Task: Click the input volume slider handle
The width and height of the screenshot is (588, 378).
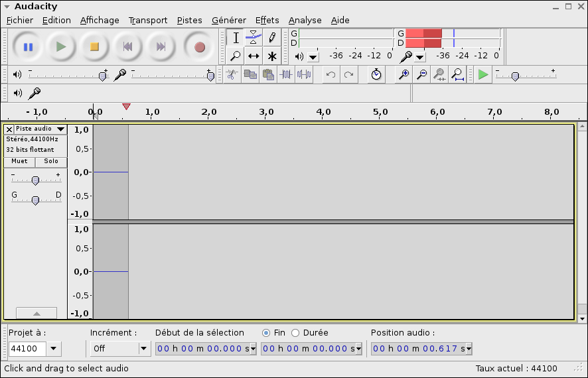Action: (211, 76)
